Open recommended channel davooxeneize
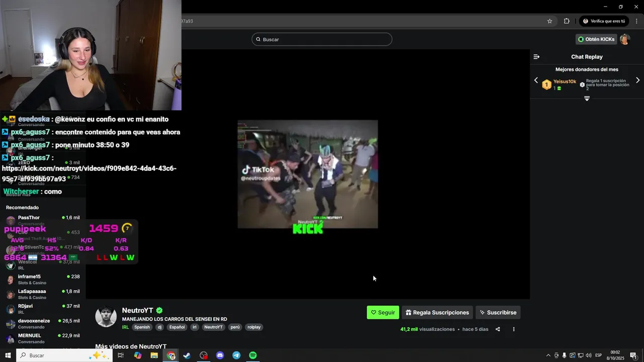644x362 pixels. (43, 323)
